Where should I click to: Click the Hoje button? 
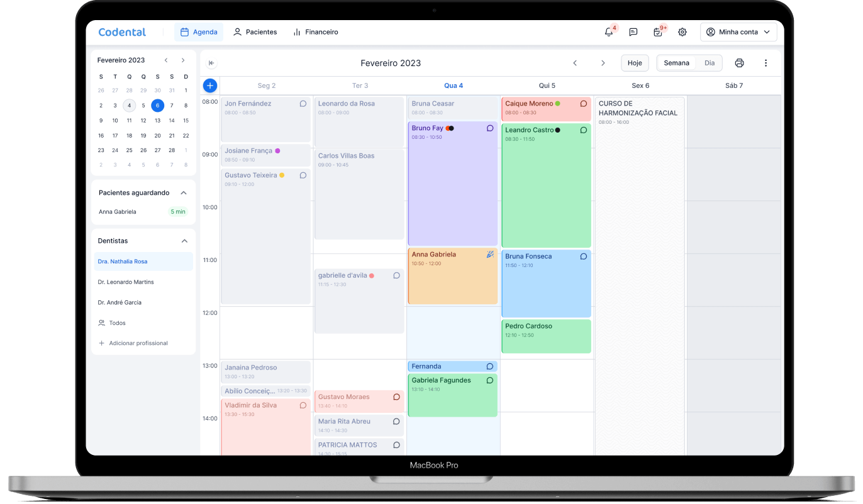pyautogui.click(x=635, y=63)
